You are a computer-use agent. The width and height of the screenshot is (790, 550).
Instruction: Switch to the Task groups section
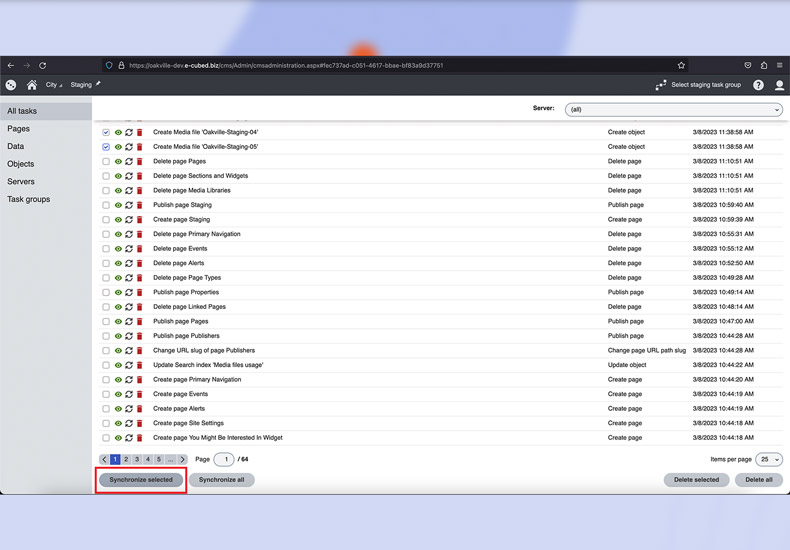point(29,199)
